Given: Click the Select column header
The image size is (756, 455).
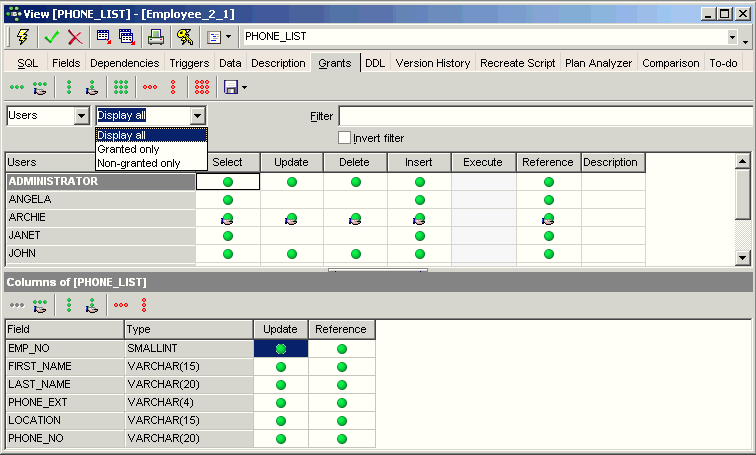Looking at the screenshot, I should click(228, 162).
